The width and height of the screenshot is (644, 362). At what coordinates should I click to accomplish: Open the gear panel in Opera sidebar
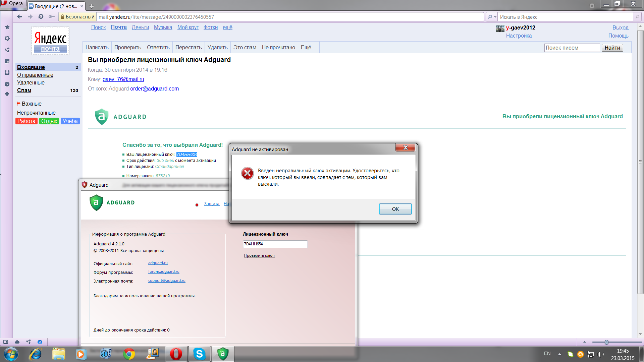pos(7,39)
